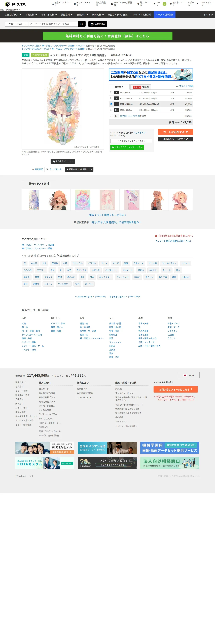This screenshot has height=644, width=215.
Task: Open イラスト制作依頼 in the nav bar
Action: [x=164, y=15]
